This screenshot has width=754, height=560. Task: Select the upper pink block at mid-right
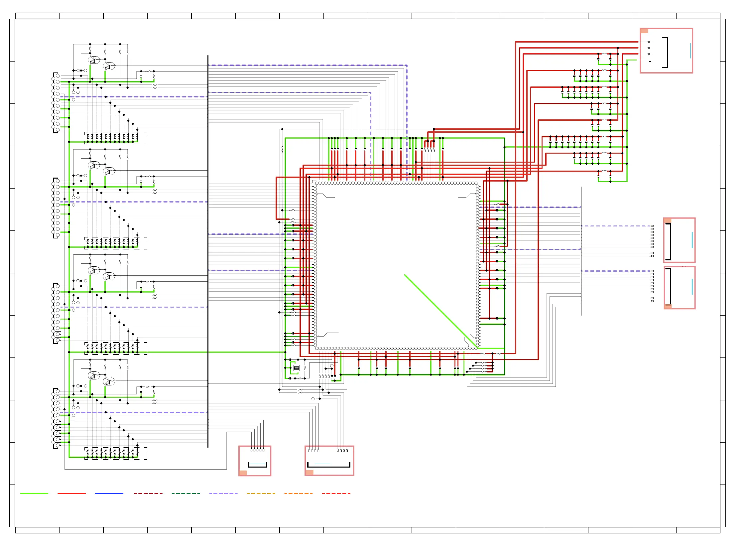[679, 240]
